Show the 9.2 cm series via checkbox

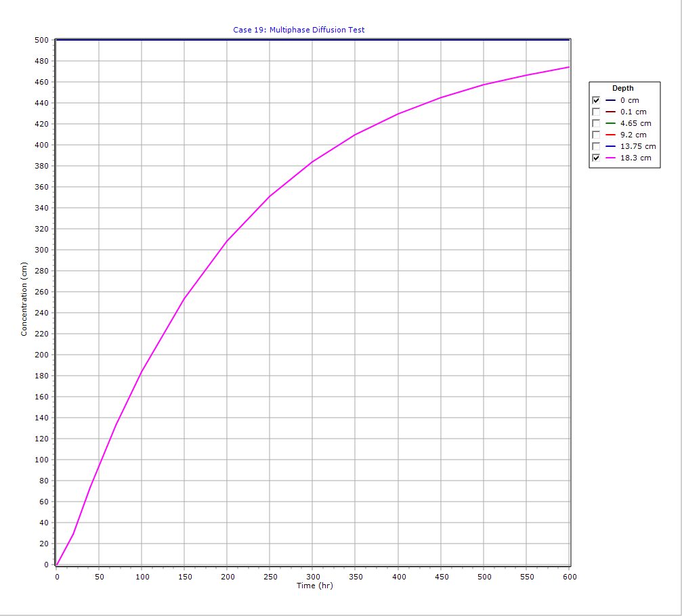point(596,135)
